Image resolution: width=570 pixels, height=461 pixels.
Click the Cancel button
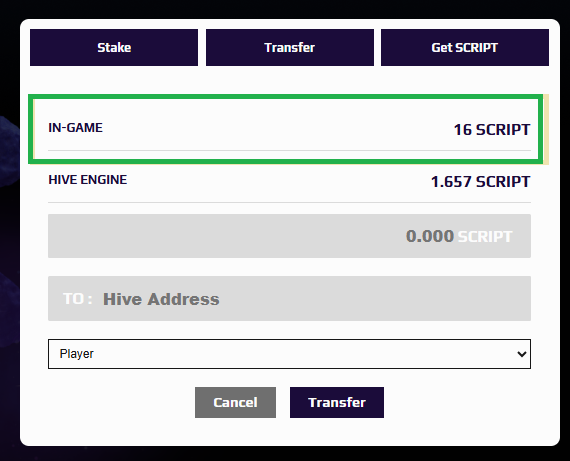(x=235, y=402)
